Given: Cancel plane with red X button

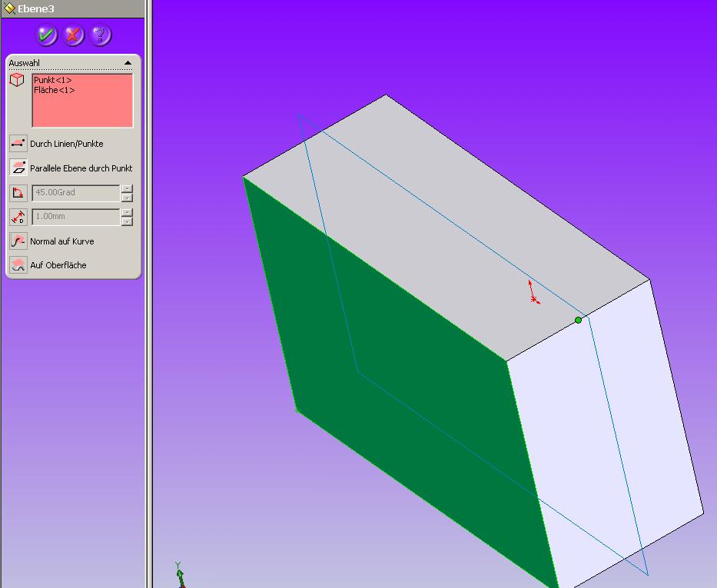Looking at the screenshot, I should pos(73,35).
